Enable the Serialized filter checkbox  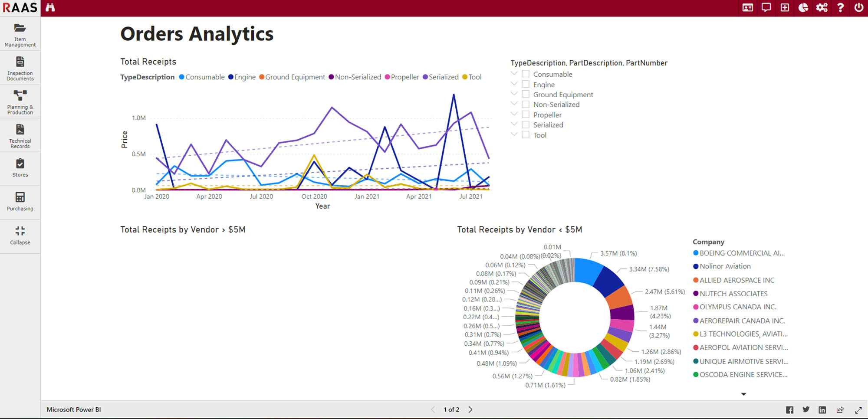[526, 125]
